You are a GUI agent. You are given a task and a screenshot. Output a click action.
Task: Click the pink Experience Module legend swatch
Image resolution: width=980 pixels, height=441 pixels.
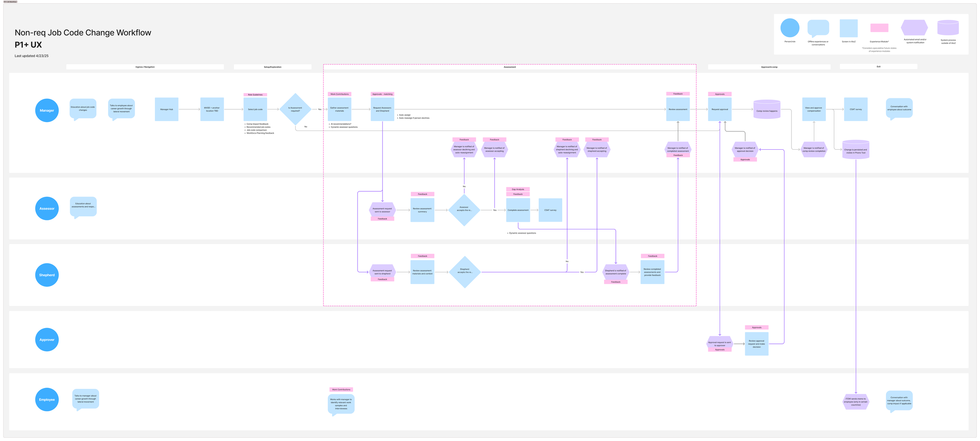coord(879,28)
